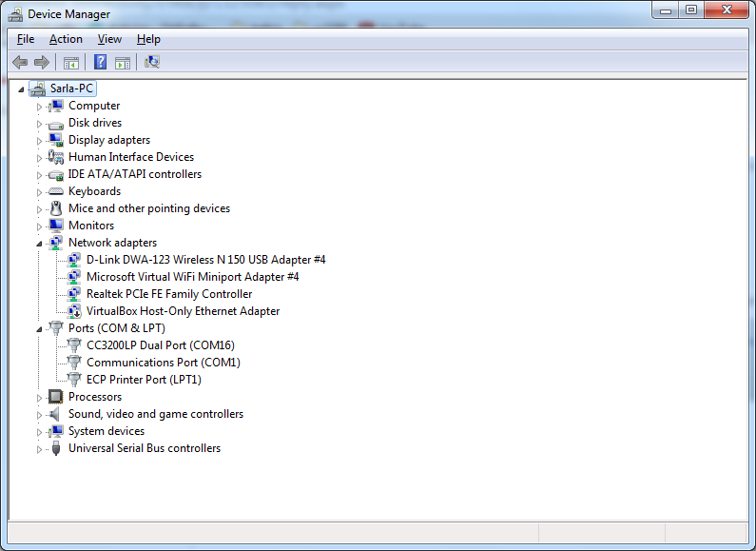The height and width of the screenshot is (551, 756).
Task: Collapse the Ports (COM & LPT) category
Action: tap(39, 329)
